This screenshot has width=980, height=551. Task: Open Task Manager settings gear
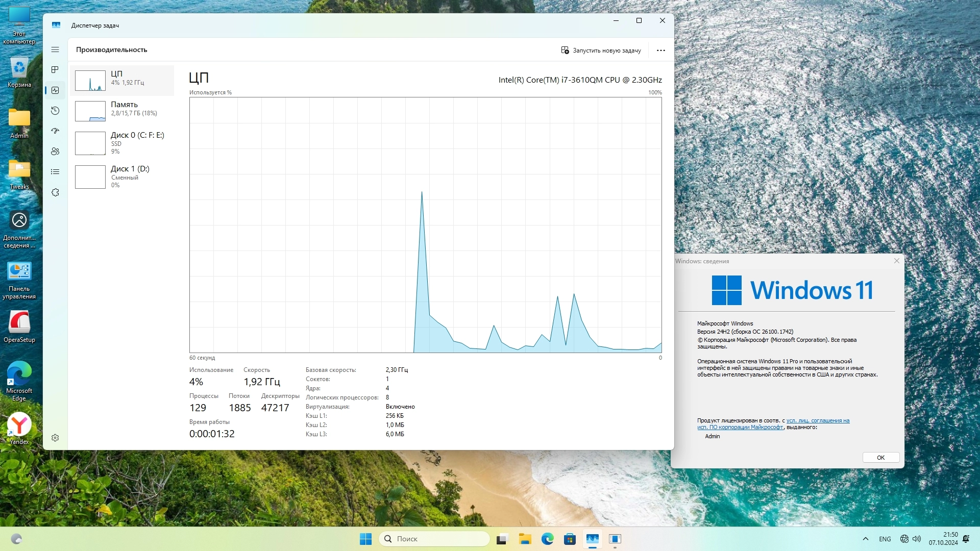55,438
